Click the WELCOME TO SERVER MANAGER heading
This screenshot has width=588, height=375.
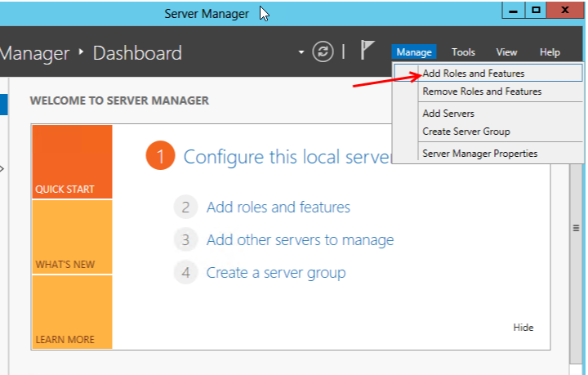point(119,100)
